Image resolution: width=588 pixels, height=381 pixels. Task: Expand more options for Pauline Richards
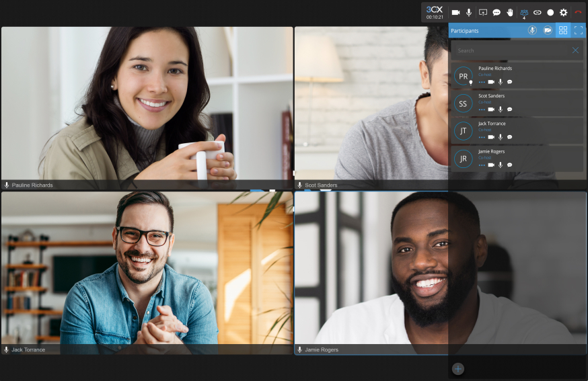[482, 81]
